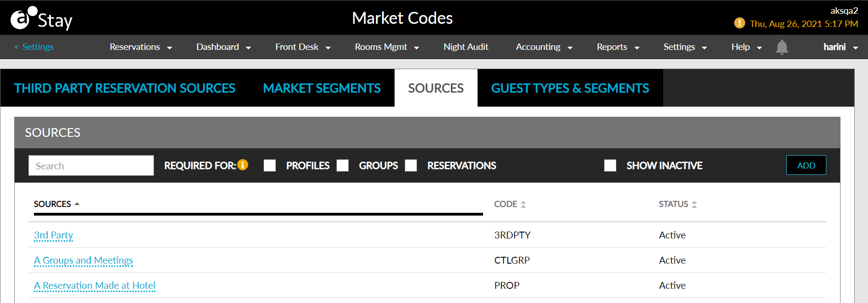Click the Stay logo
The image size is (868, 303).
[x=41, y=19]
